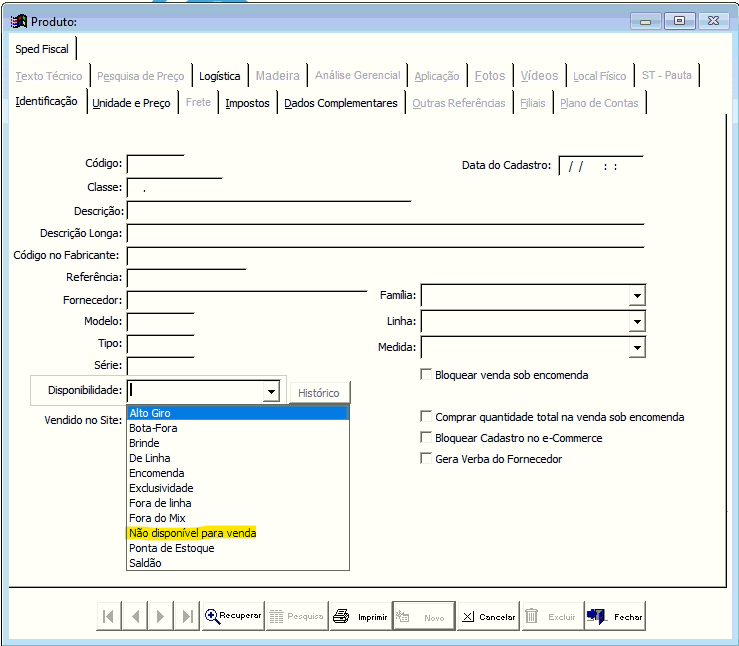Click the Recuperar magnifier button

(x=233, y=616)
